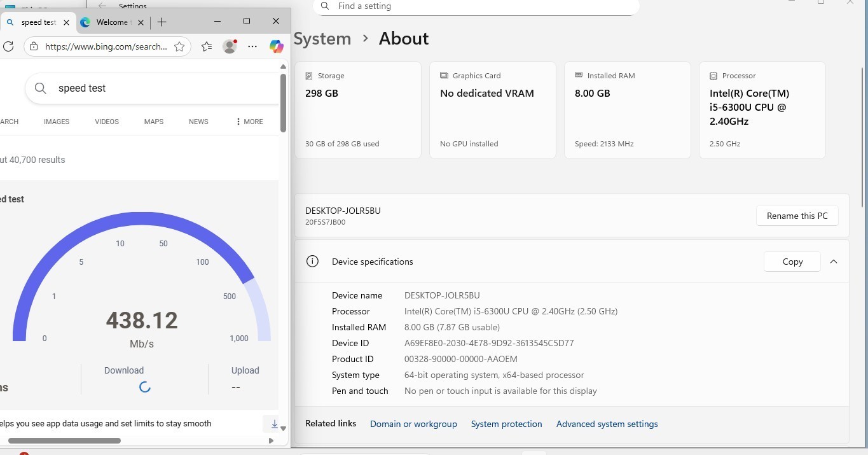
Task: Click the Edge refresh page icon
Action: pyautogui.click(x=8, y=46)
